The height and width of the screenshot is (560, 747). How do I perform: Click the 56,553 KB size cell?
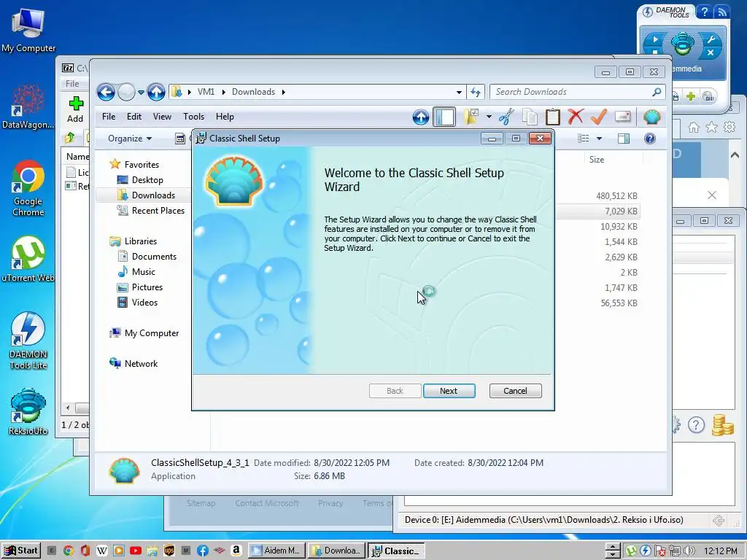(619, 303)
